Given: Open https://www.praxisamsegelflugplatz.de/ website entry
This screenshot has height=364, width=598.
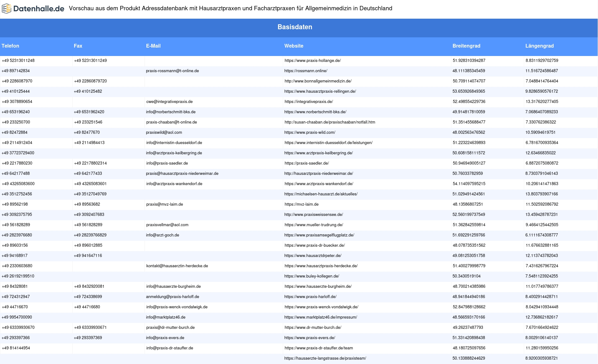Looking at the screenshot, I should (319, 235).
